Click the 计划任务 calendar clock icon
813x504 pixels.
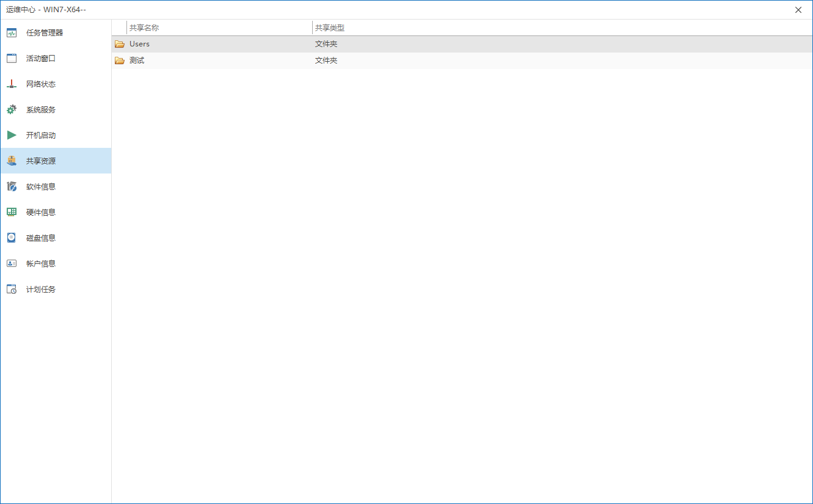[12, 289]
